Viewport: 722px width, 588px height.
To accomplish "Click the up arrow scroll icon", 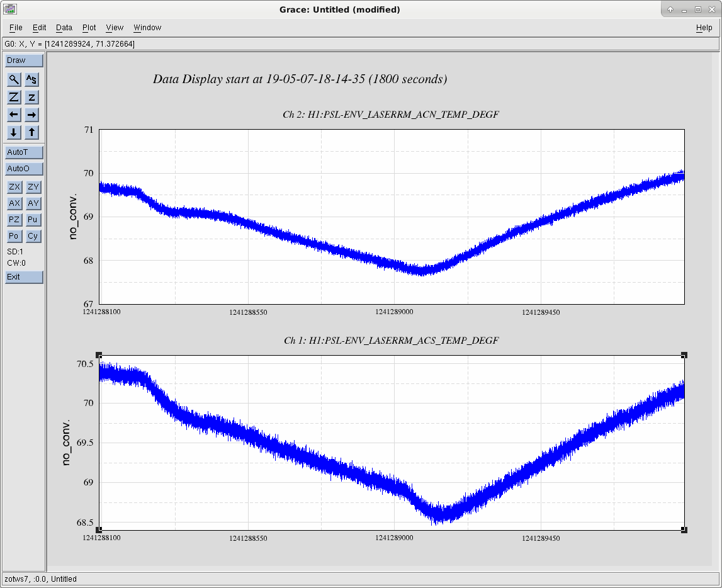I will tap(31, 132).
